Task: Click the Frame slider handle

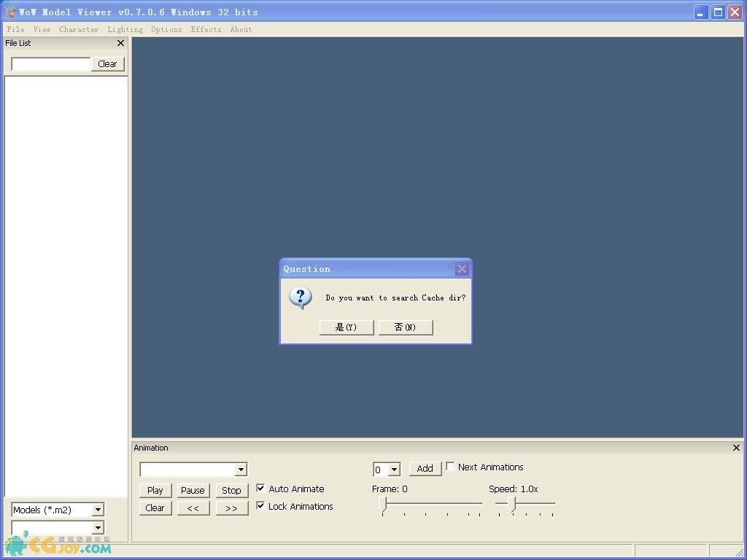Action: [383, 505]
